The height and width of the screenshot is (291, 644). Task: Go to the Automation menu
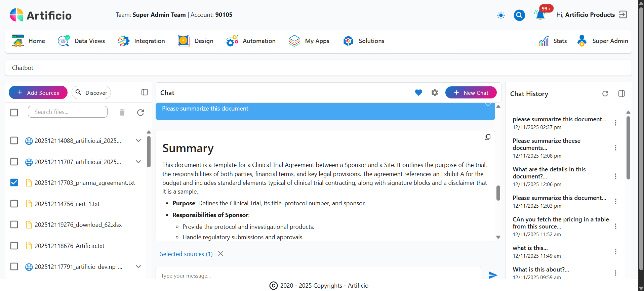(x=251, y=41)
